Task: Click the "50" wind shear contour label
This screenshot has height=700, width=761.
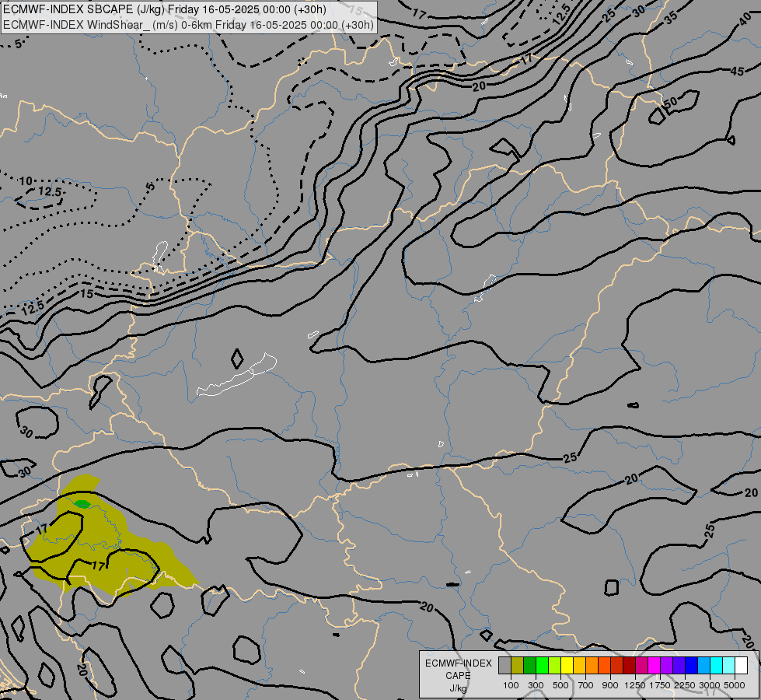Action: (670, 103)
